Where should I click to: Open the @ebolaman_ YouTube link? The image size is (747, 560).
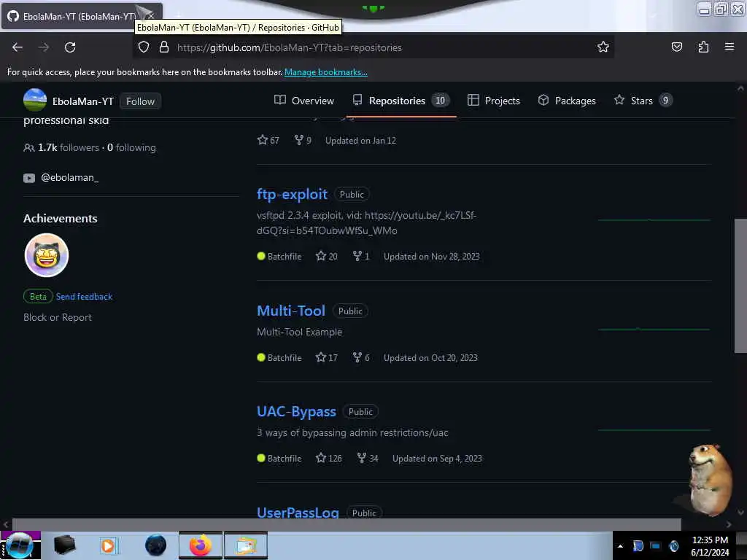[x=69, y=178]
